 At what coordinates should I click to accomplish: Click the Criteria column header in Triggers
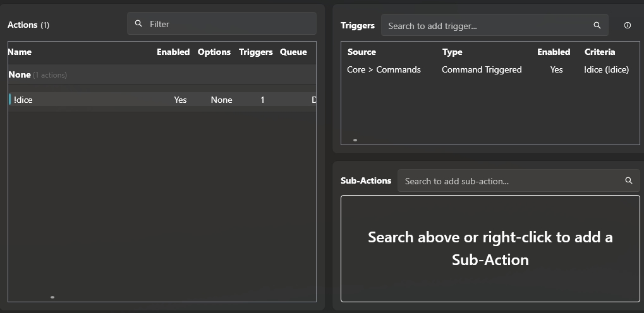click(x=599, y=52)
